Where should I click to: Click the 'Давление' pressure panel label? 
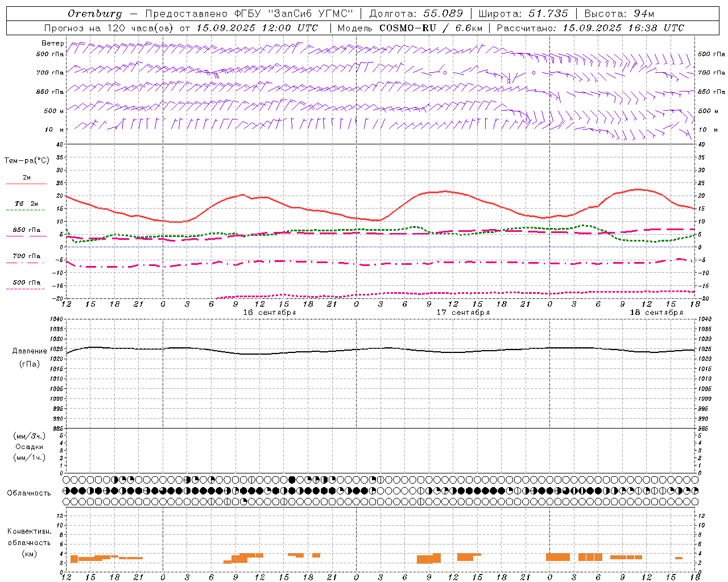30,351
